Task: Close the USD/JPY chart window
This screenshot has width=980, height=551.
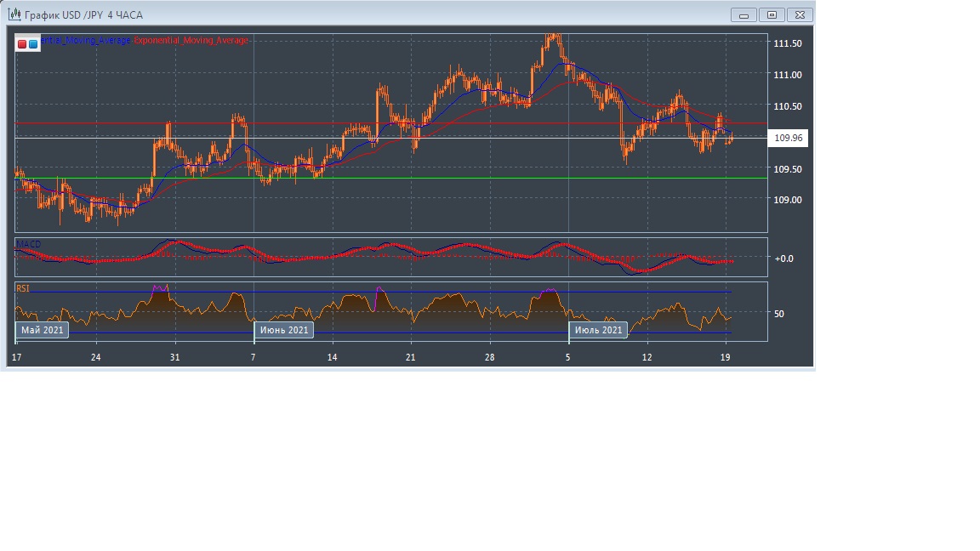Action: point(800,14)
